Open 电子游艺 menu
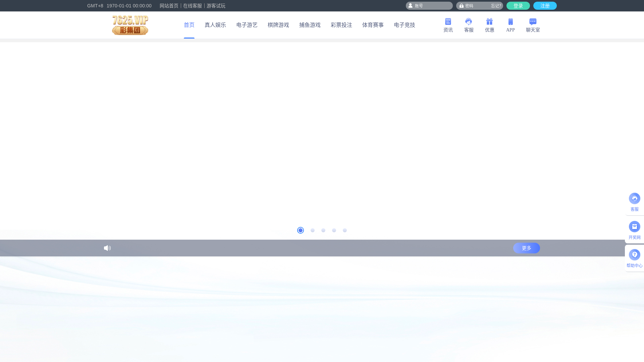Image resolution: width=644 pixels, height=362 pixels. click(x=247, y=25)
